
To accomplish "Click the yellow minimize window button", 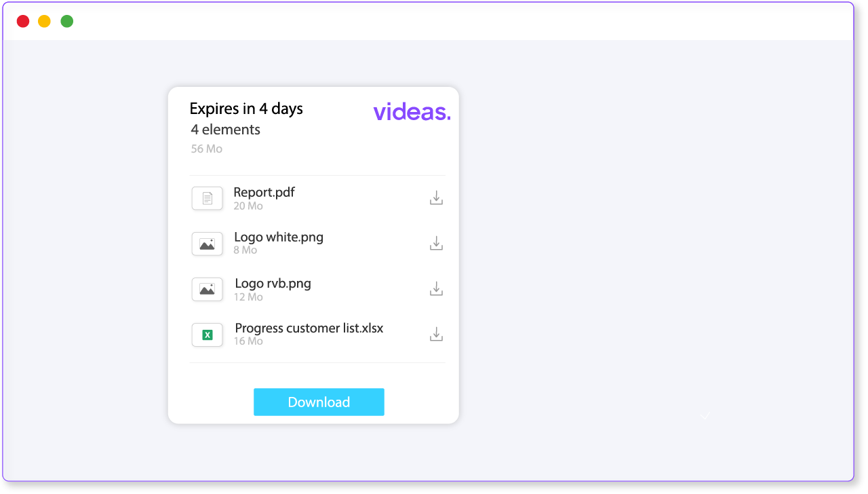I will click(44, 21).
